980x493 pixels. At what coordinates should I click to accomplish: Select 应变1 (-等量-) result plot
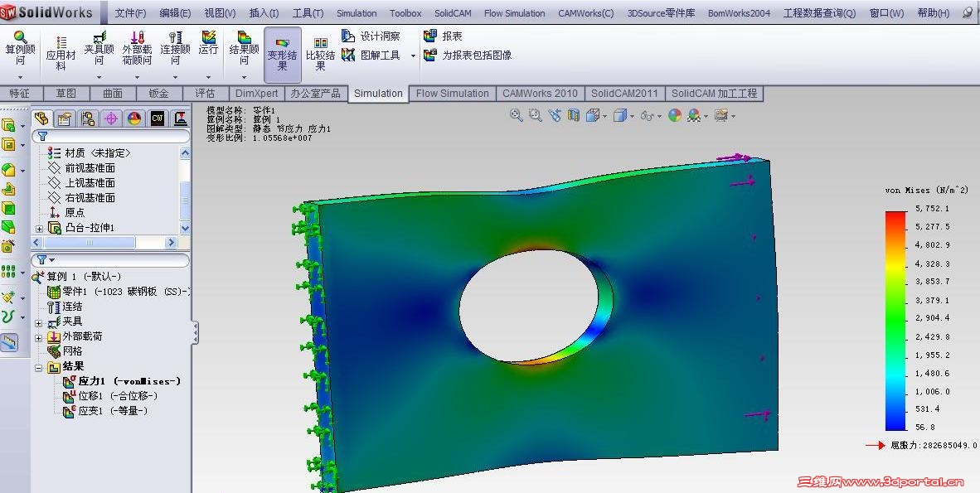tap(105, 411)
